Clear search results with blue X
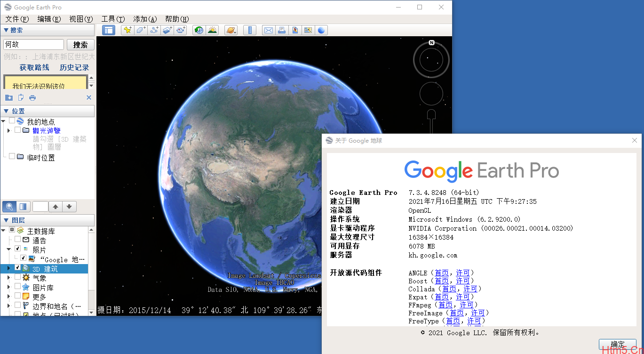The width and height of the screenshot is (644, 354). [89, 97]
